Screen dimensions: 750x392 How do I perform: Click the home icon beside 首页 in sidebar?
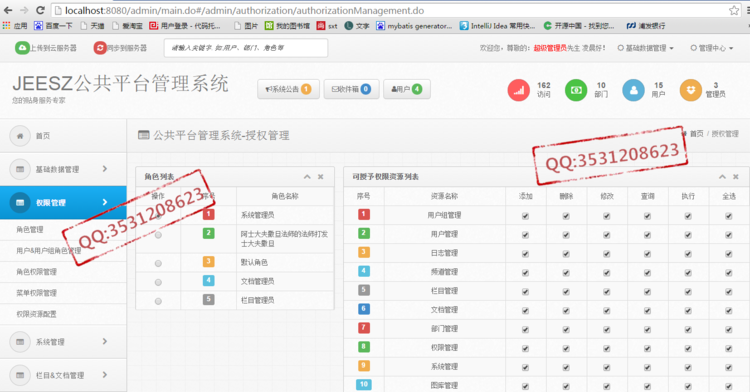tap(20, 136)
